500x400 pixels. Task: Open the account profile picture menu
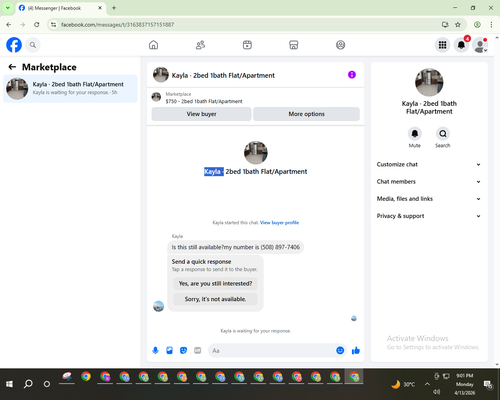pyautogui.click(x=480, y=45)
